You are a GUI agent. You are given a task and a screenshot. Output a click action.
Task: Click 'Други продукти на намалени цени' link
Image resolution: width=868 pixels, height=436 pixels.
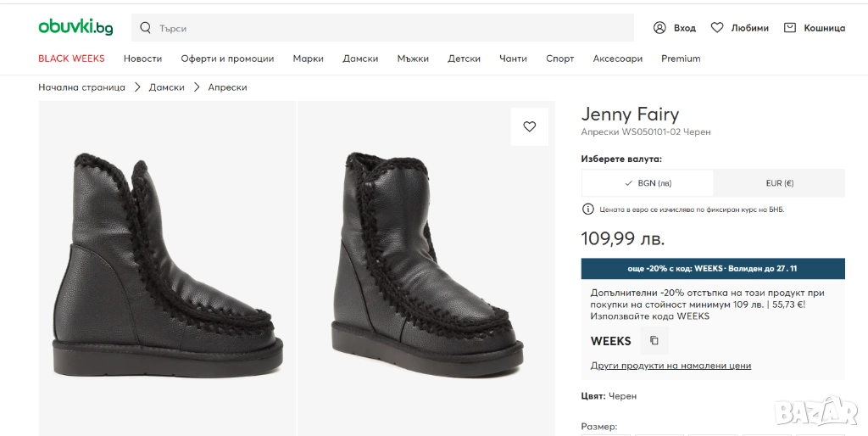[670, 366]
